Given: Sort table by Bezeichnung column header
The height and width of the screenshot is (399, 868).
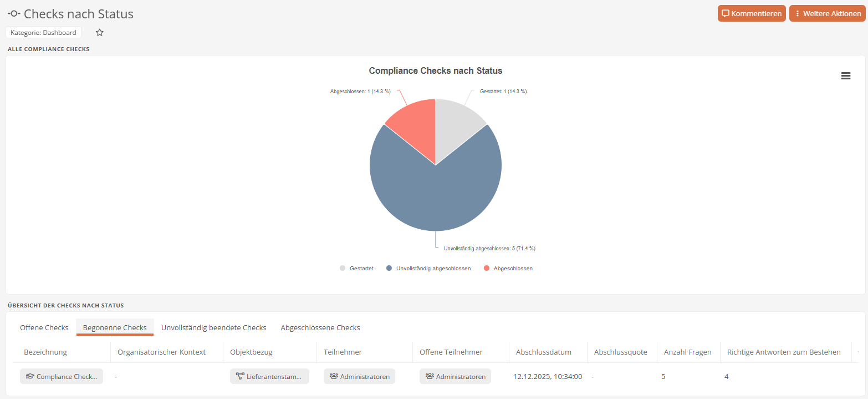Looking at the screenshot, I should pos(45,352).
